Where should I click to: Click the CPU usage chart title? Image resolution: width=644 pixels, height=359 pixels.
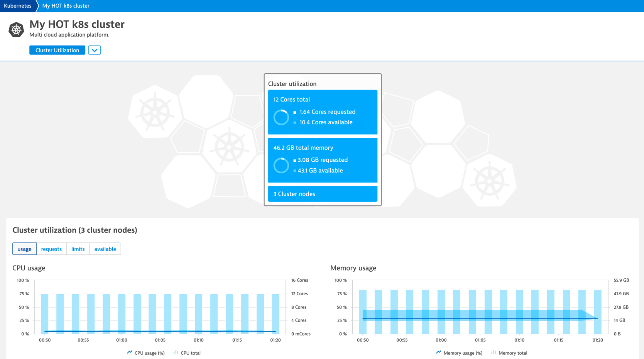(29, 268)
